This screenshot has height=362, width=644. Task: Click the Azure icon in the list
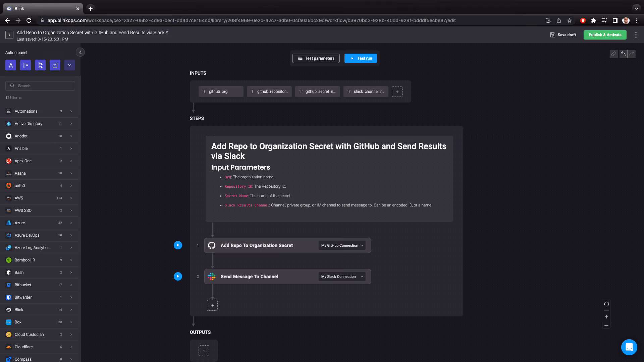coord(9,223)
